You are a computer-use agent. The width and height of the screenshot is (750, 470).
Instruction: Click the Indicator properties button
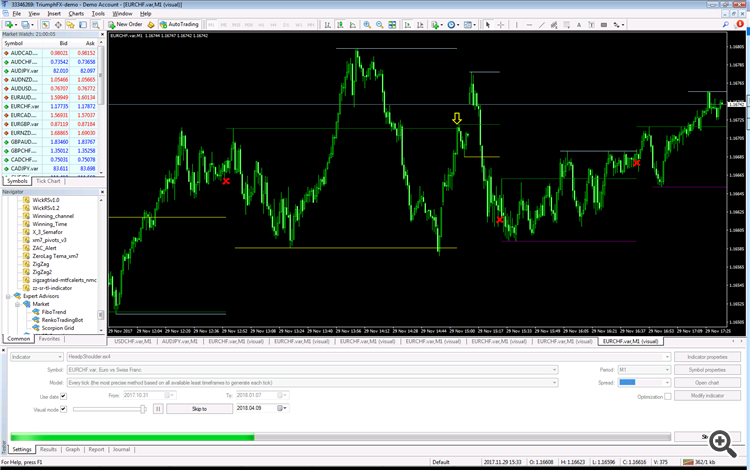707,357
